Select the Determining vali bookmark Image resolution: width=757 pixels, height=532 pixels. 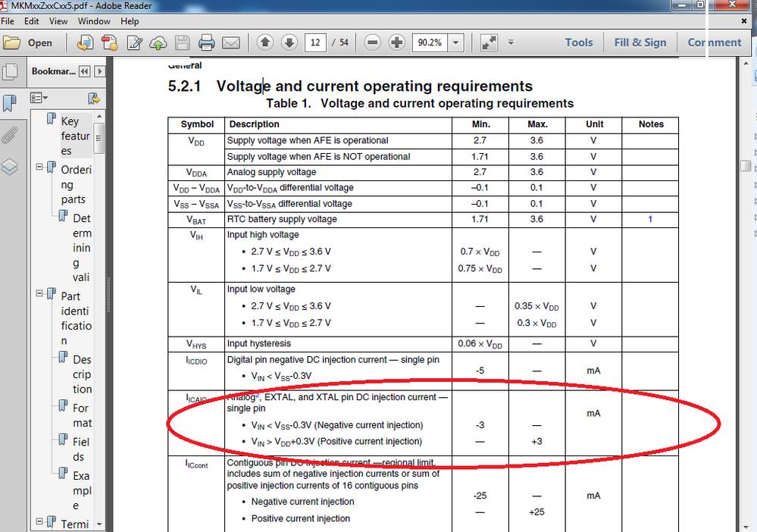pos(82,248)
